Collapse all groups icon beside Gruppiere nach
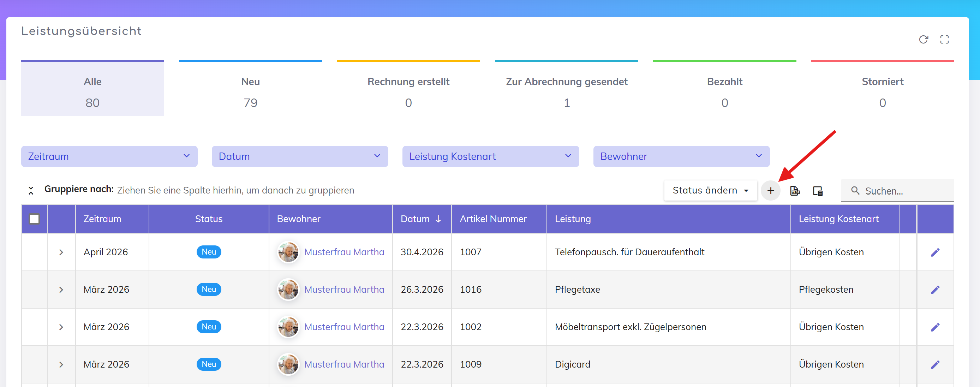980x387 pixels. pos(31,190)
